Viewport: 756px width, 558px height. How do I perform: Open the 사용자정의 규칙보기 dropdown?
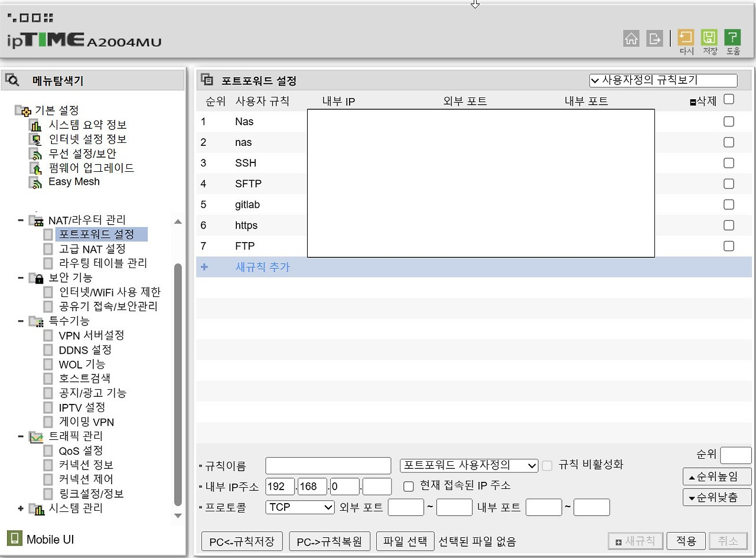663,80
